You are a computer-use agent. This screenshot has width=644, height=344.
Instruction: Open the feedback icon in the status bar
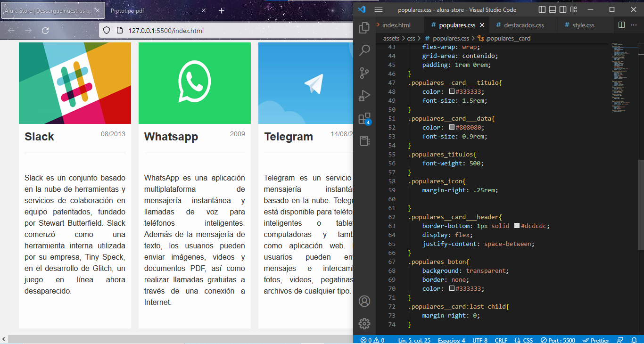tap(620, 340)
